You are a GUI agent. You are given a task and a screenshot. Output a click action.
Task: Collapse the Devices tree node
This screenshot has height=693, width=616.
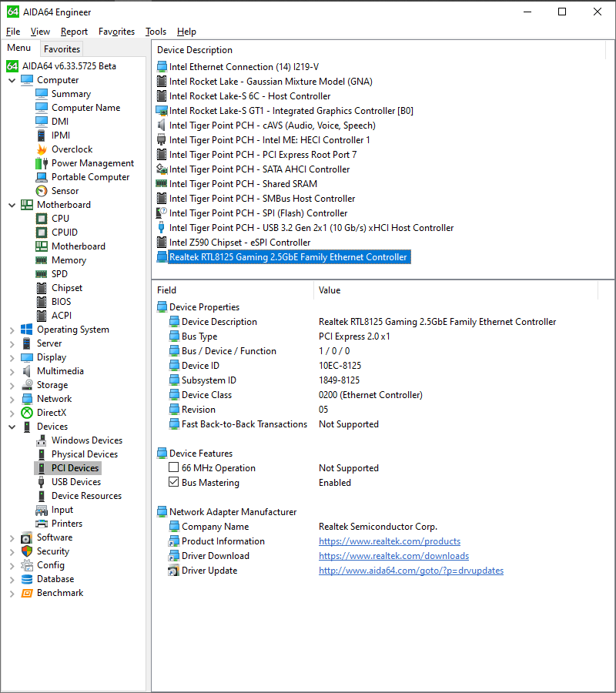12,427
